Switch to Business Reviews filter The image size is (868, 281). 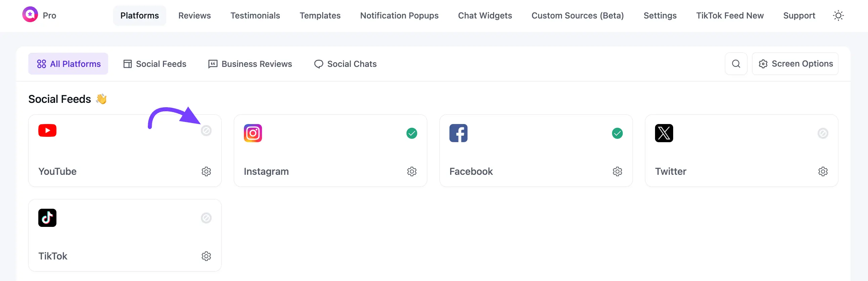(x=250, y=64)
